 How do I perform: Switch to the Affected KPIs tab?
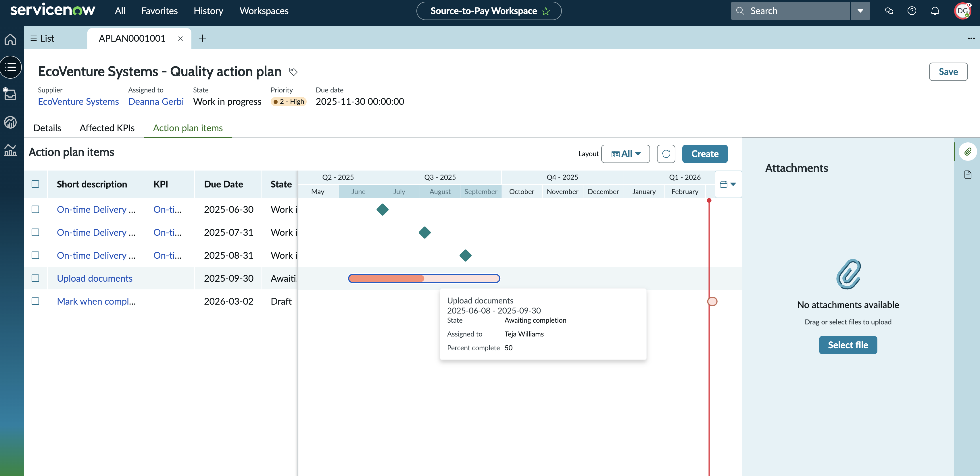(107, 128)
